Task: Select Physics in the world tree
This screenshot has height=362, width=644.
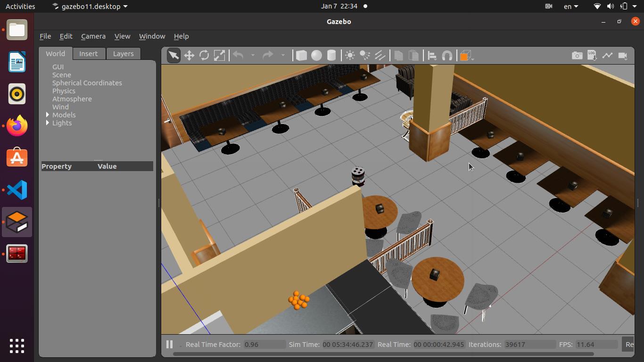Action: pyautogui.click(x=64, y=91)
